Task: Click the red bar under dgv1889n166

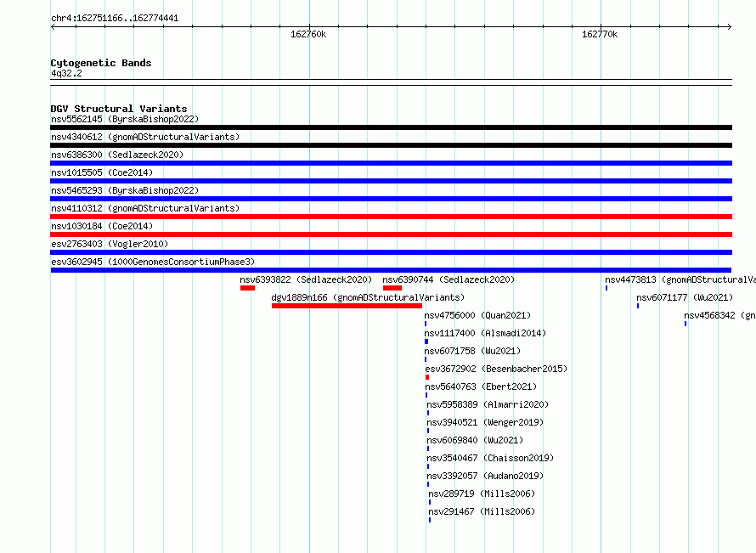Action: tap(347, 306)
